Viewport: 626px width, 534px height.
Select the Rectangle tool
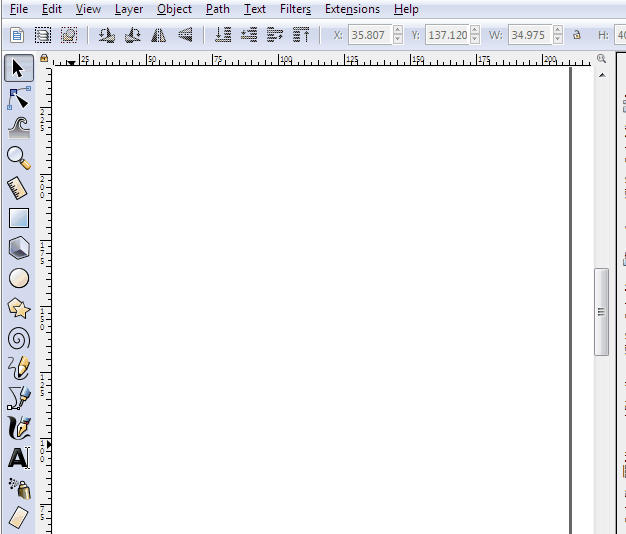pos(18,217)
